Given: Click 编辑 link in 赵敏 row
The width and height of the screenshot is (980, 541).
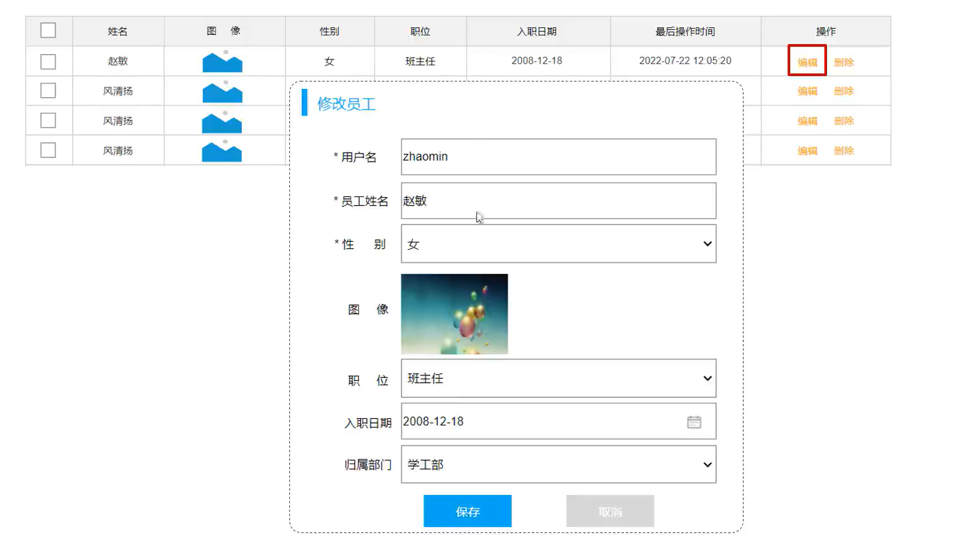Looking at the screenshot, I should pyautogui.click(x=808, y=62).
